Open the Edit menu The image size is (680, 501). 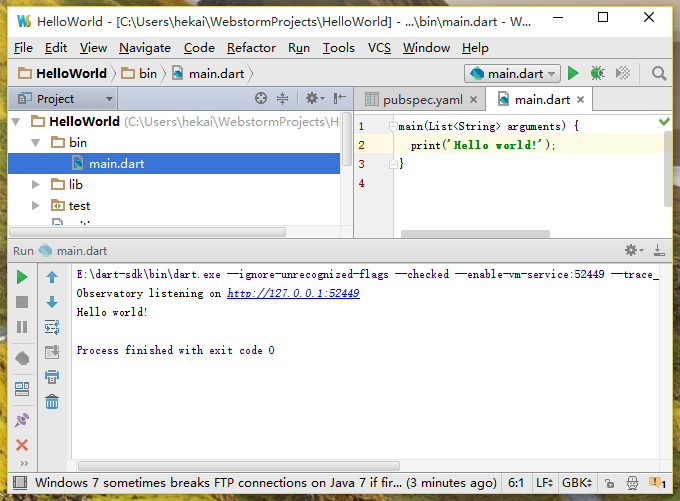(56, 48)
